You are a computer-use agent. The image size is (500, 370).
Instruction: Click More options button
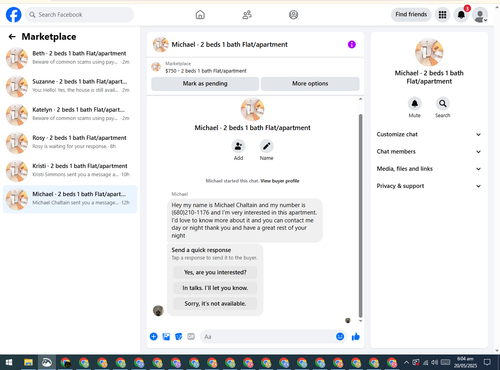310,84
